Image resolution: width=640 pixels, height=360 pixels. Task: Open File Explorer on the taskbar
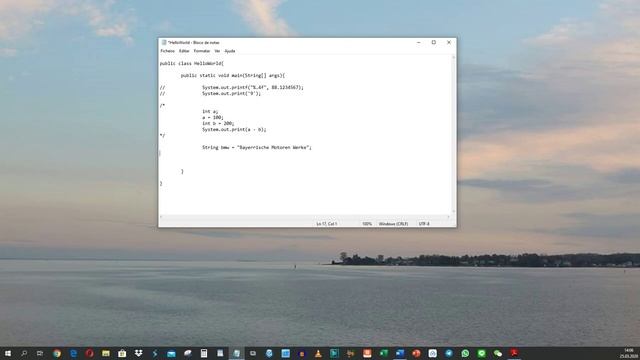point(106,353)
